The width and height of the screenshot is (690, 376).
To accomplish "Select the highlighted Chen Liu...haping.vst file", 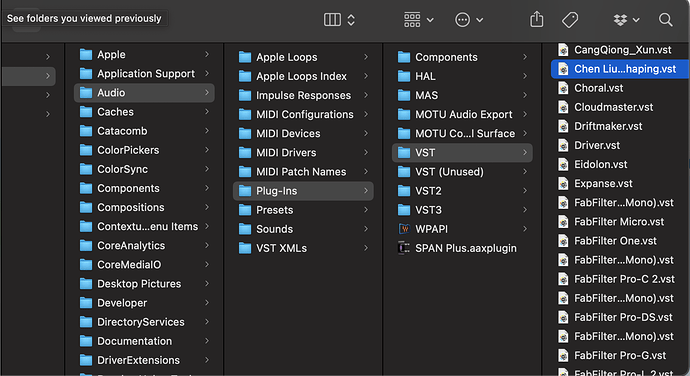I will (x=620, y=69).
